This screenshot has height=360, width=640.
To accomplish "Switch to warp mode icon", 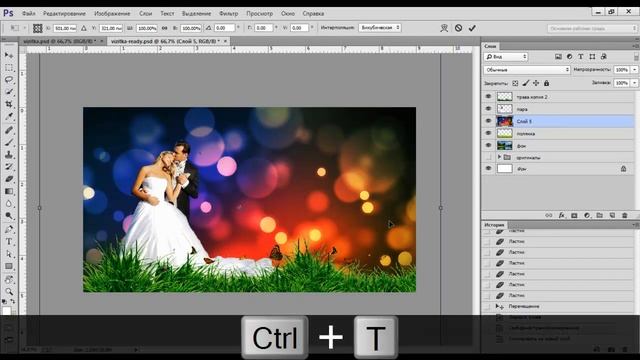I will (444, 28).
